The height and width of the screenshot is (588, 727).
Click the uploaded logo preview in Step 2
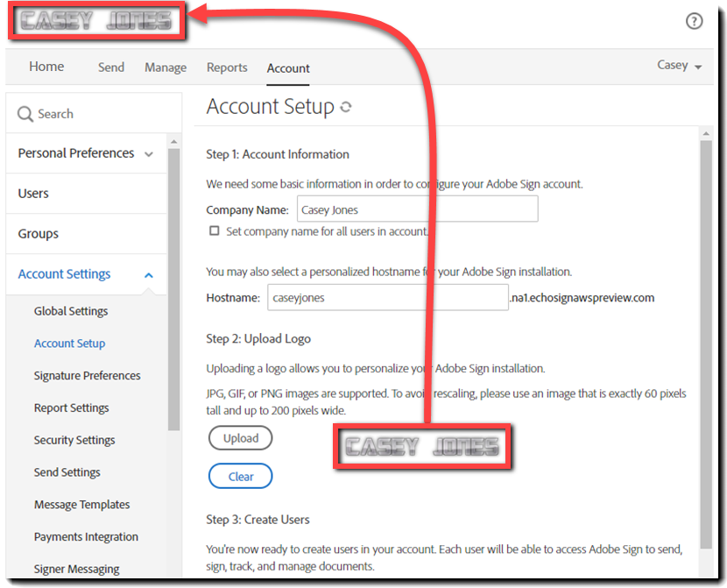pos(423,447)
